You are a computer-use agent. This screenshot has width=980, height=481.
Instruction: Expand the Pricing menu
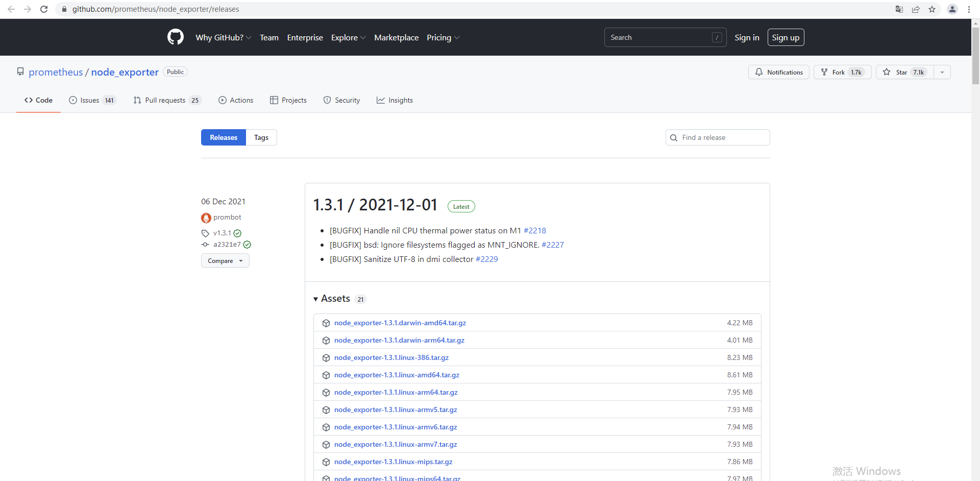[x=443, y=37]
